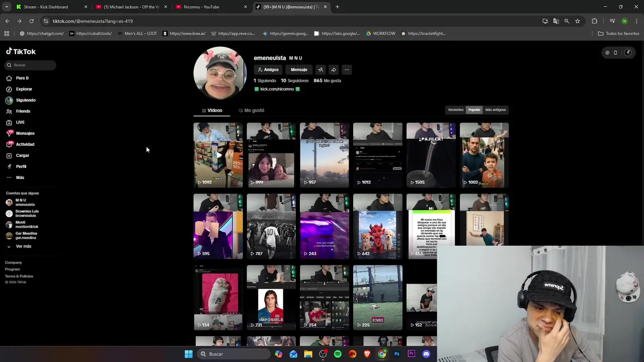Click the TikTok Buscar search field
Image resolution: width=644 pixels, height=362 pixels.
31,65
